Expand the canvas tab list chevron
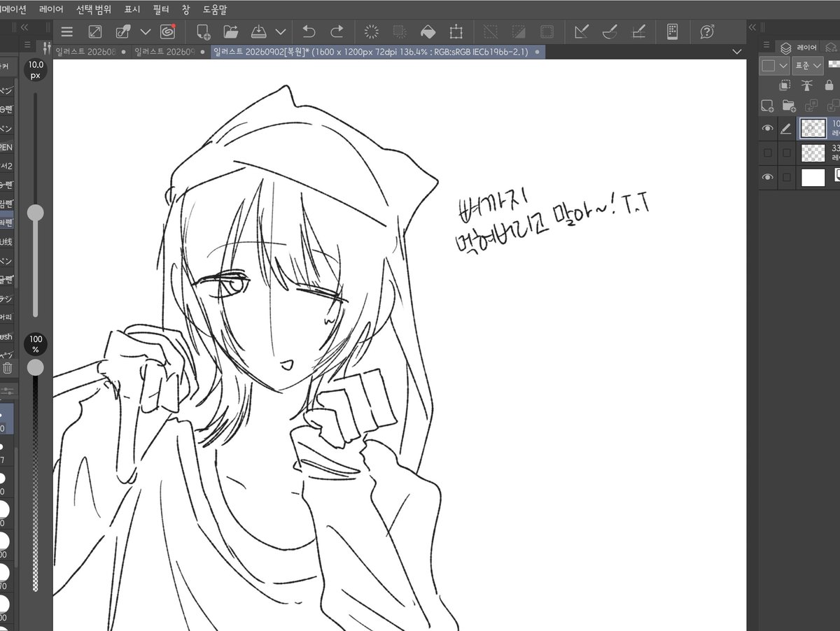The height and width of the screenshot is (631, 840). [736, 52]
